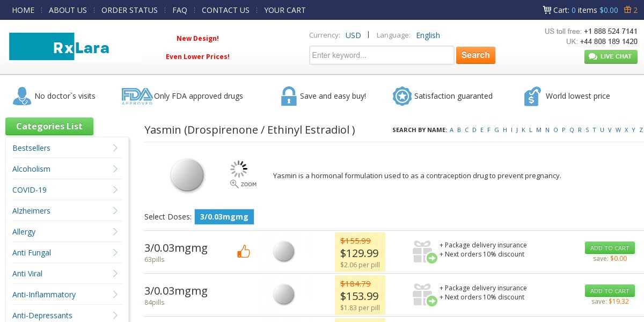Add the 84pills package to cart
The height and width of the screenshot is (322, 644).
click(610, 291)
